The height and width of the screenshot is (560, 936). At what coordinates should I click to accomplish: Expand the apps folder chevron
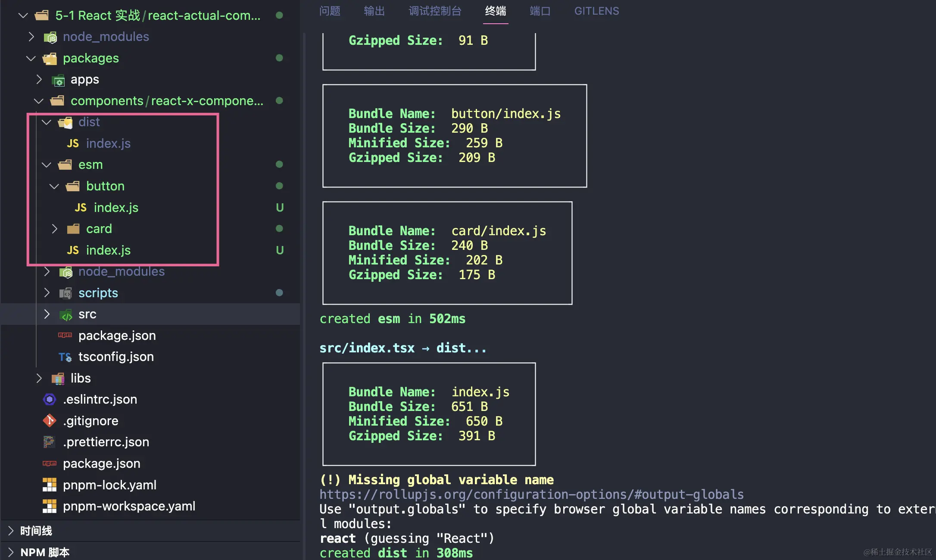[39, 79]
